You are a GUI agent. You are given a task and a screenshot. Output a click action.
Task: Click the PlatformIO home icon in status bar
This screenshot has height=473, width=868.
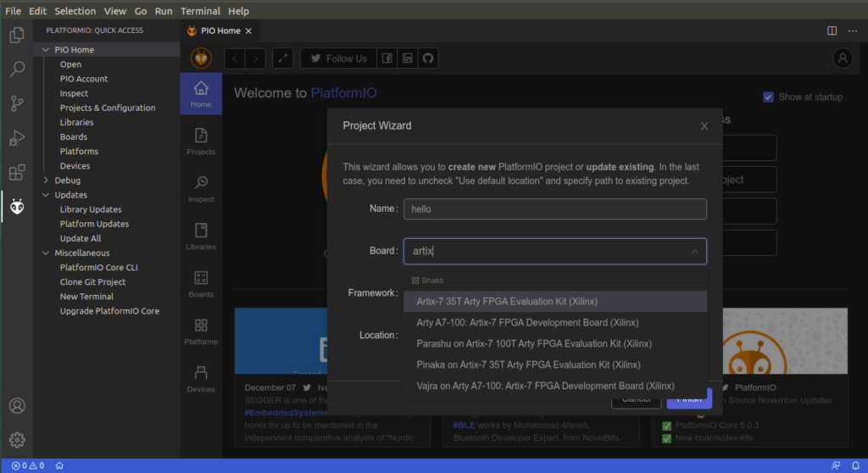pyautogui.click(x=59, y=466)
